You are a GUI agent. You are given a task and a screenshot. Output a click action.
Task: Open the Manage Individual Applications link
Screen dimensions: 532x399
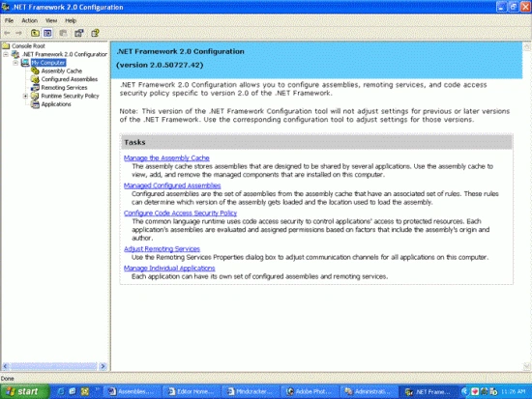tap(169, 269)
